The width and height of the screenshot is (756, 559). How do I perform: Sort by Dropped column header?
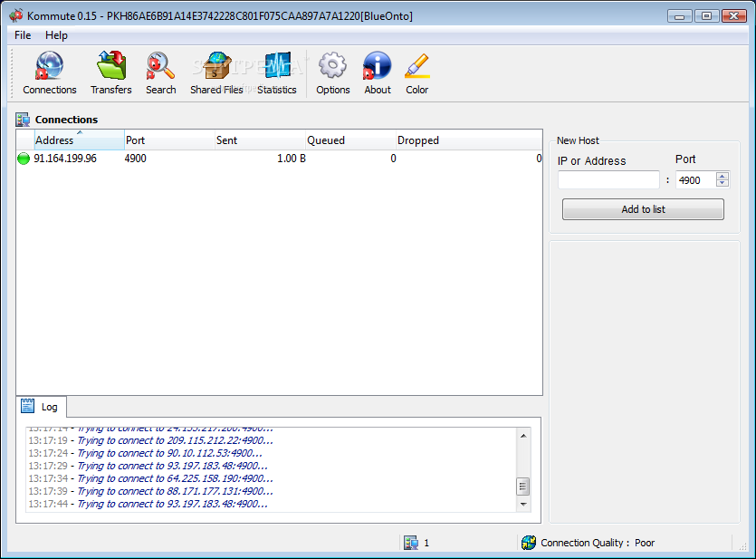pyautogui.click(x=469, y=140)
